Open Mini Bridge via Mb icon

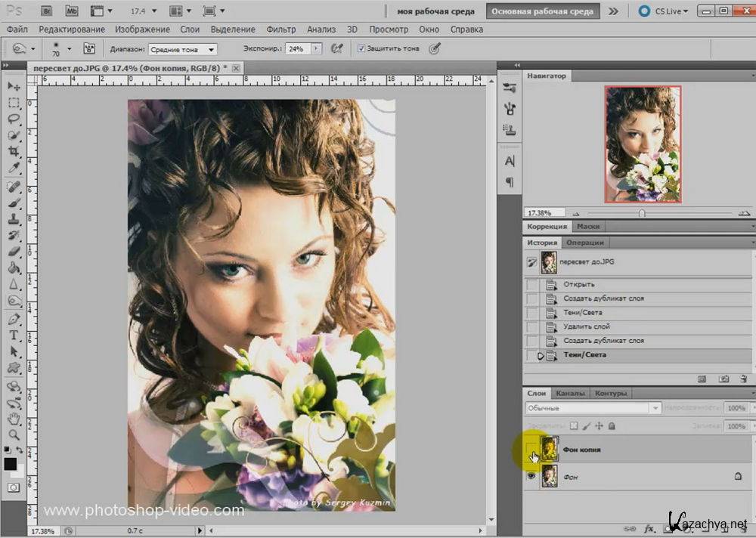point(72,11)
